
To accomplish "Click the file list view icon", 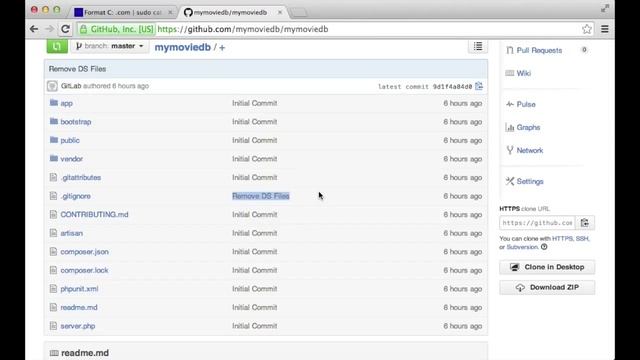I will (478, 46).
